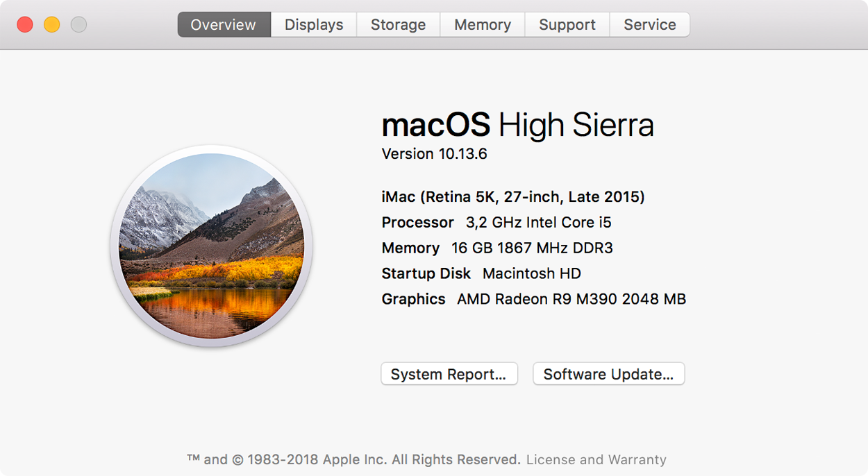Click the macOS High Sierra mountain logo

211,246
